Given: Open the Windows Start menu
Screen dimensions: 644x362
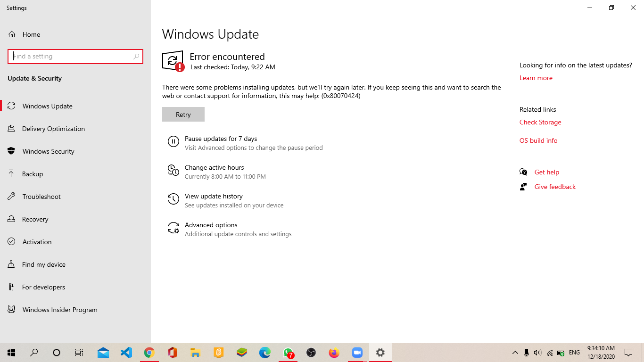Looking at the screenshot, I should pos(11,353).
